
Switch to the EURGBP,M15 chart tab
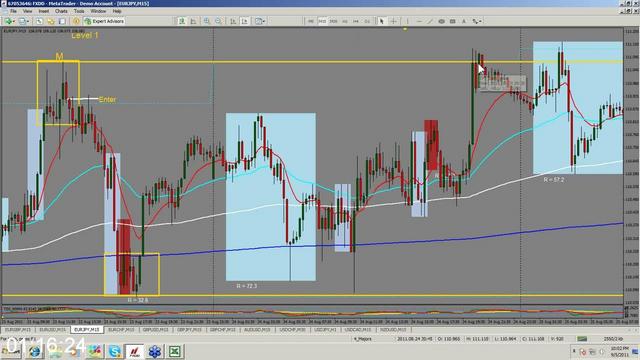point(18,329)
